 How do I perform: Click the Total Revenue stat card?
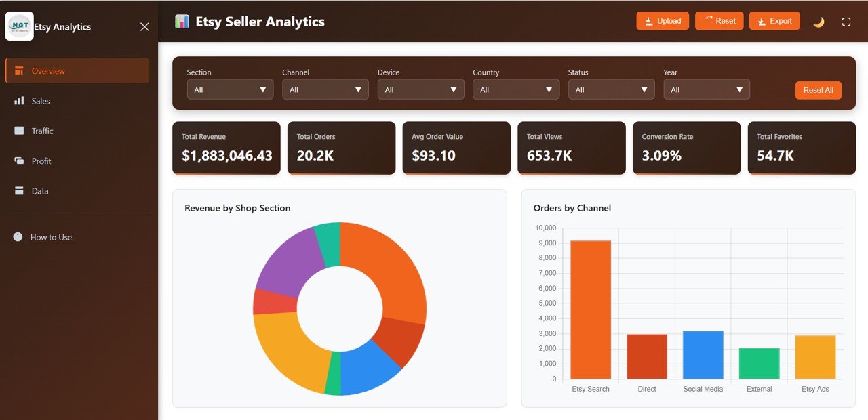pos(226,148)
